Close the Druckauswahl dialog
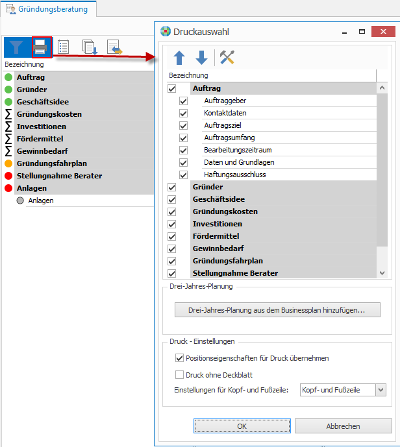Screen dimensions: 400x447 click(383, 32)
